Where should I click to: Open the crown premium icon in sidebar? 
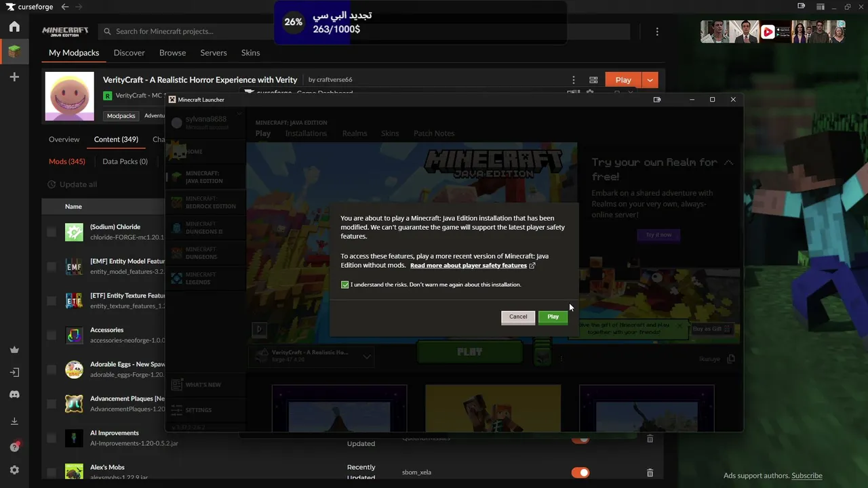click(x=14, y=350)
